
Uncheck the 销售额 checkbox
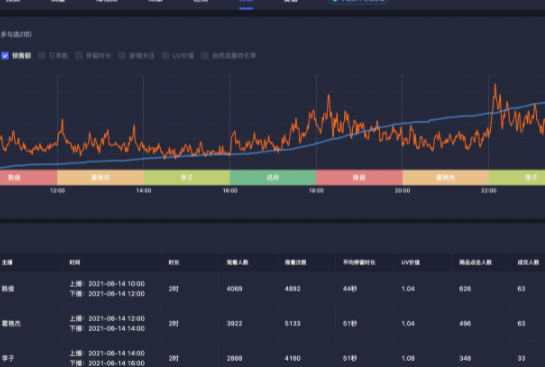click(x=5, y=56)
